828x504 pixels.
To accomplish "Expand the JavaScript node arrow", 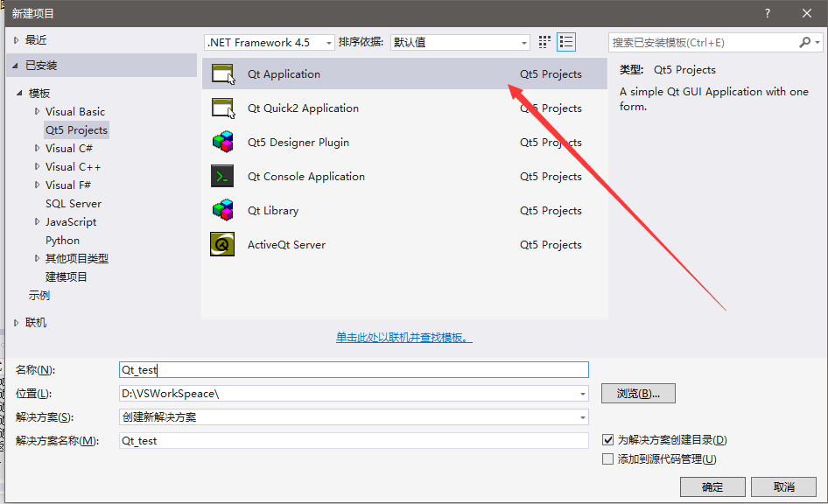I will pos(37,221).
